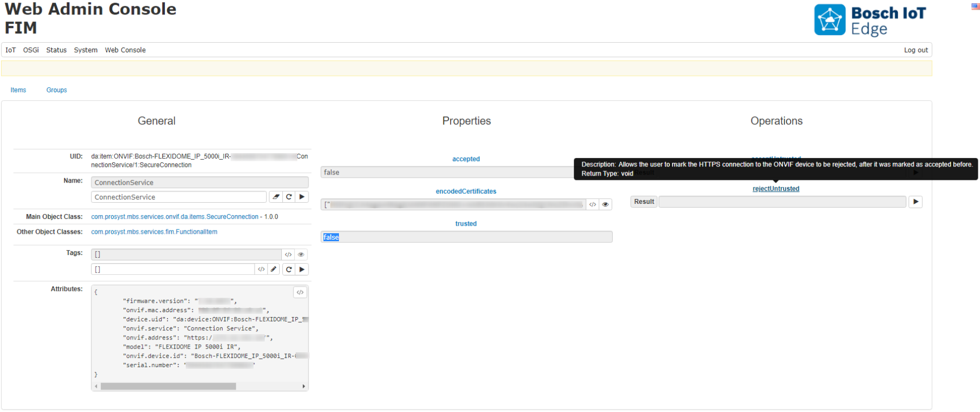Toggle eye icon on encodedCertificates
Screen dimensions: 980x412
pyautogui.click(x=605, y=204)
